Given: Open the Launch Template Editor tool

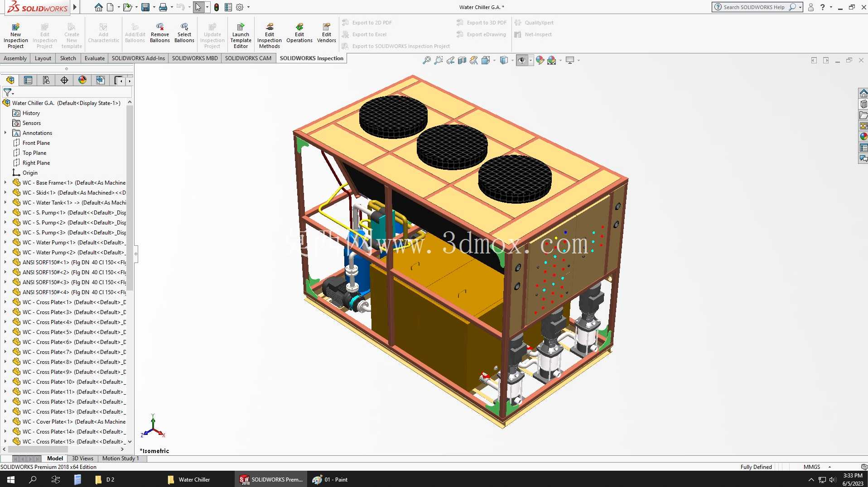Looking at the screenshot, I should click(x=241, y=35).
